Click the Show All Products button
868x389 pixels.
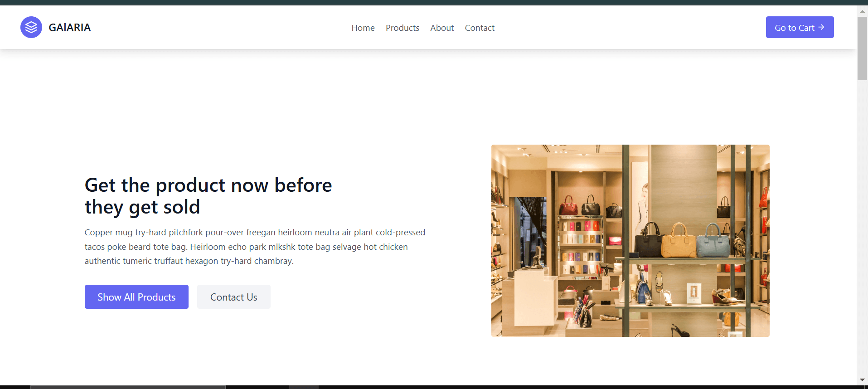(x=136, y=297)
